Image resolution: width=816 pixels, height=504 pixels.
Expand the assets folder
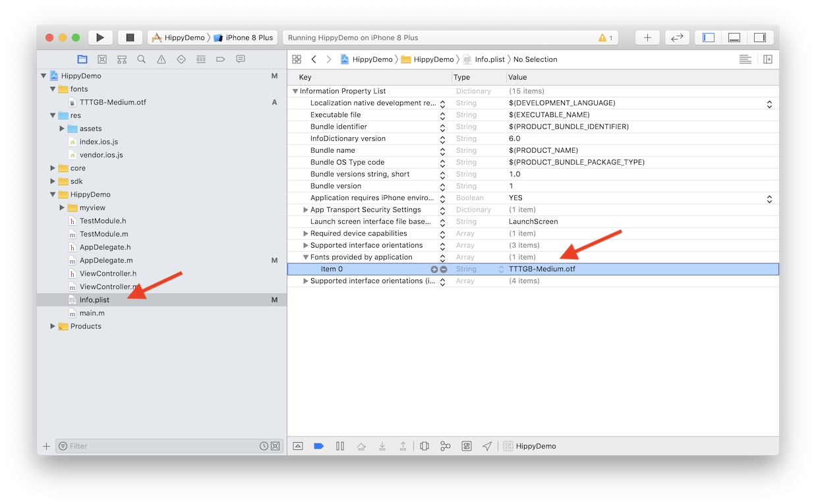(62, 128)
